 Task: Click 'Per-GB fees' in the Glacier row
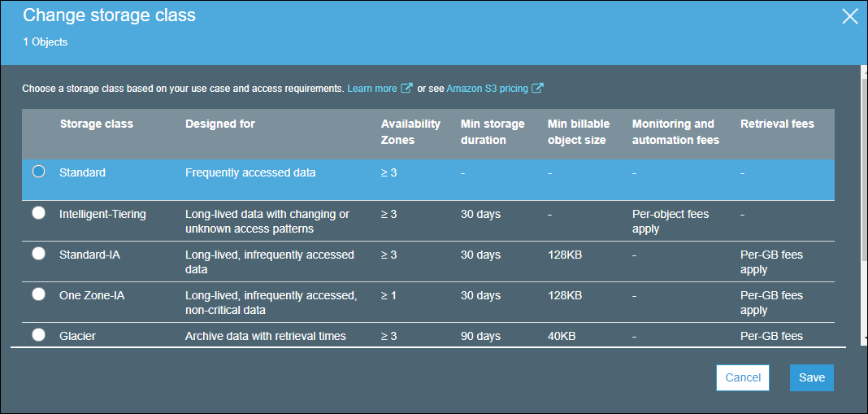point(771,336)
